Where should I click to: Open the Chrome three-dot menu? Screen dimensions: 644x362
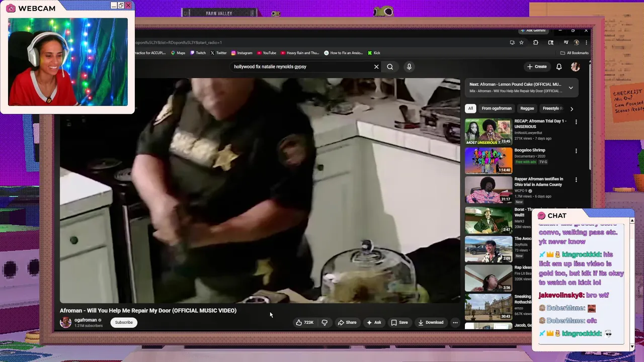[x=586, y=43]
